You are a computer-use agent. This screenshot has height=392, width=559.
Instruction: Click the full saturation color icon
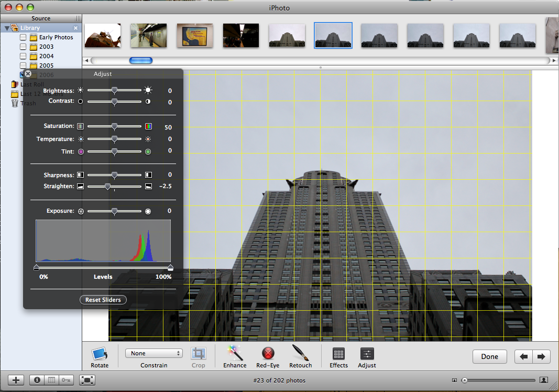[x=148, y=126]
